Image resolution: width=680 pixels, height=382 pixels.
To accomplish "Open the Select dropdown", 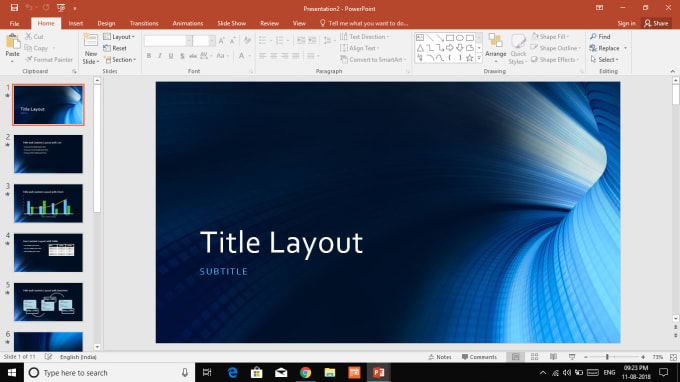I will pyautogui.click(x=604, y=59).
